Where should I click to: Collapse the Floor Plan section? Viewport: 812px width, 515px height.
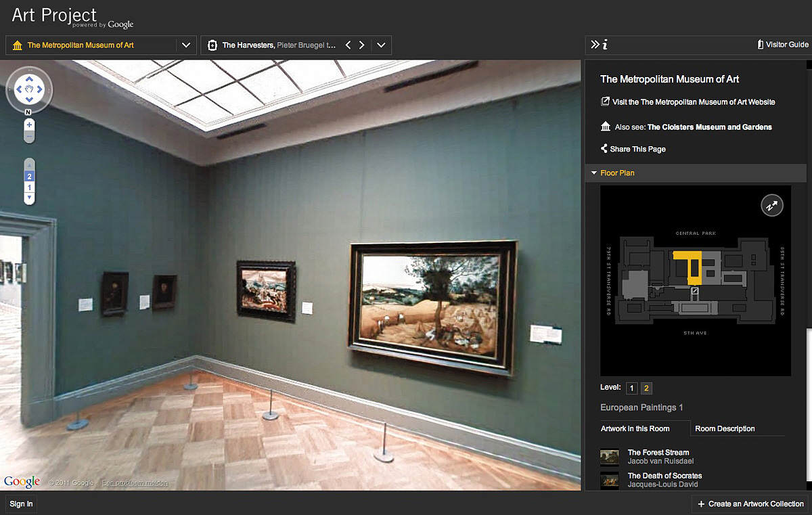(593, 173)
